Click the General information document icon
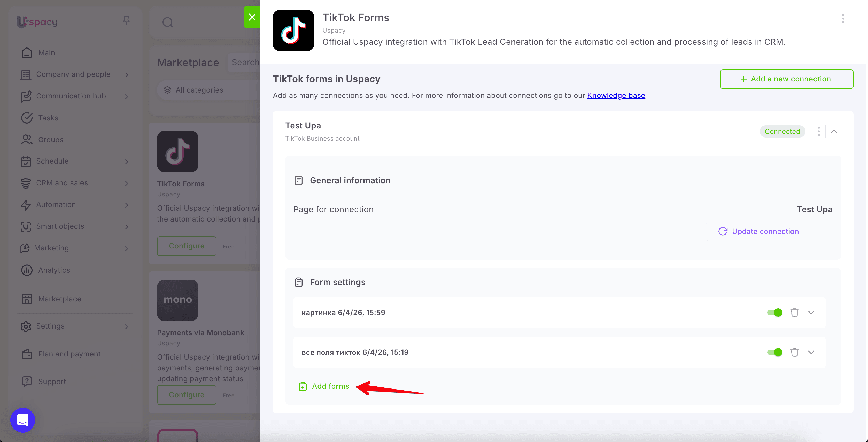 tap(299, 180)
